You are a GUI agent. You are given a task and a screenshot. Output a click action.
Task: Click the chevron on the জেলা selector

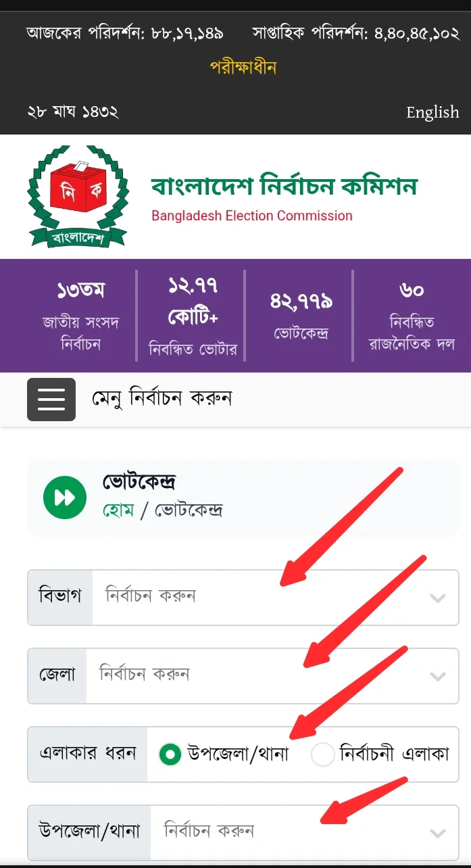(438, 676)
